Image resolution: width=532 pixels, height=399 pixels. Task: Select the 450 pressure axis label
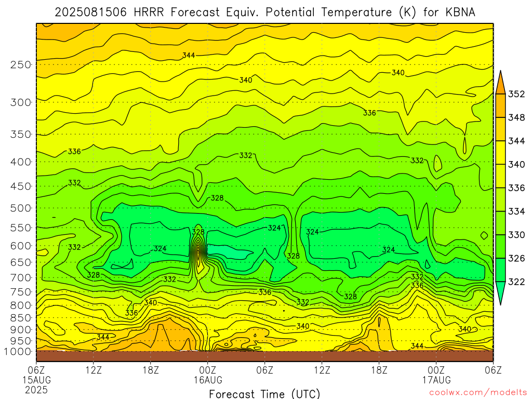pyautogui.click(x=21, y=187)
